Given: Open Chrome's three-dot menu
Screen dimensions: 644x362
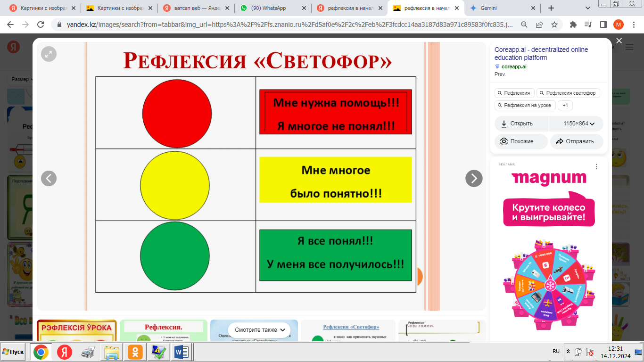Looking at the screenshot, I should pyautogui.click(x=633, y=25).
